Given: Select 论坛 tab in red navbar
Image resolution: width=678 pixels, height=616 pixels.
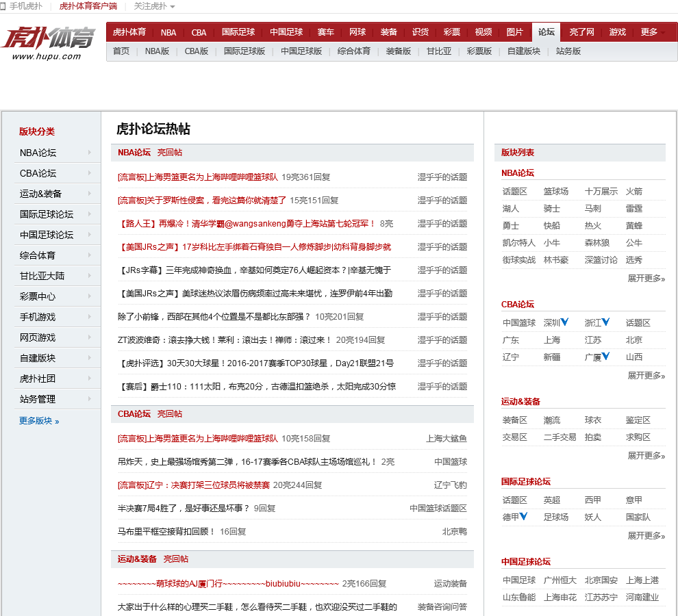Looking at the screenshot, I should pyautogui.click(x=546, y=32).
